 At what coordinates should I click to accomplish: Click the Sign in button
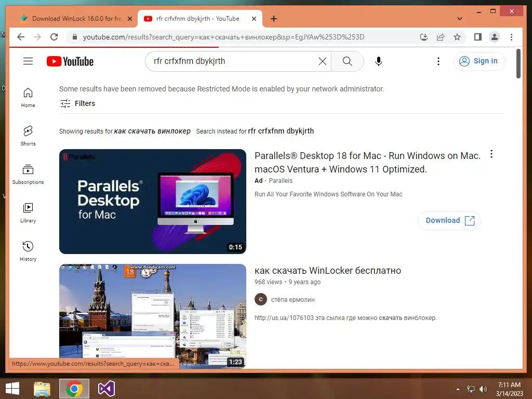(x=478, y=61)
